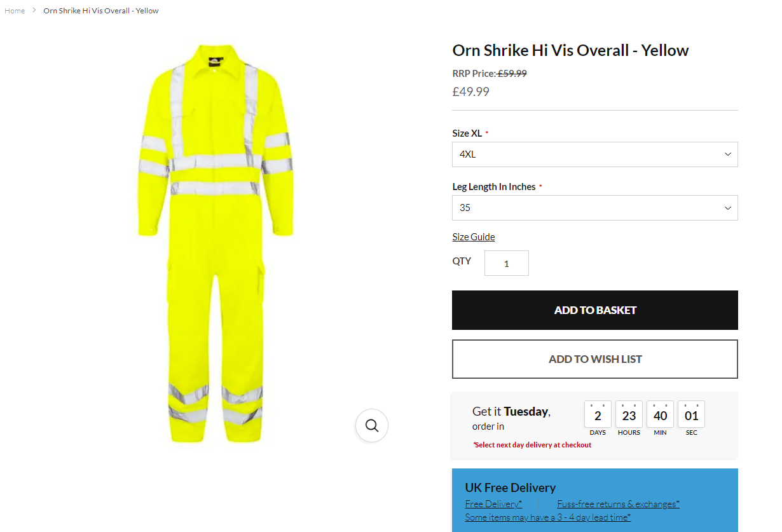
Task: Open the Size Guide link
Action: tap(473, 237)
